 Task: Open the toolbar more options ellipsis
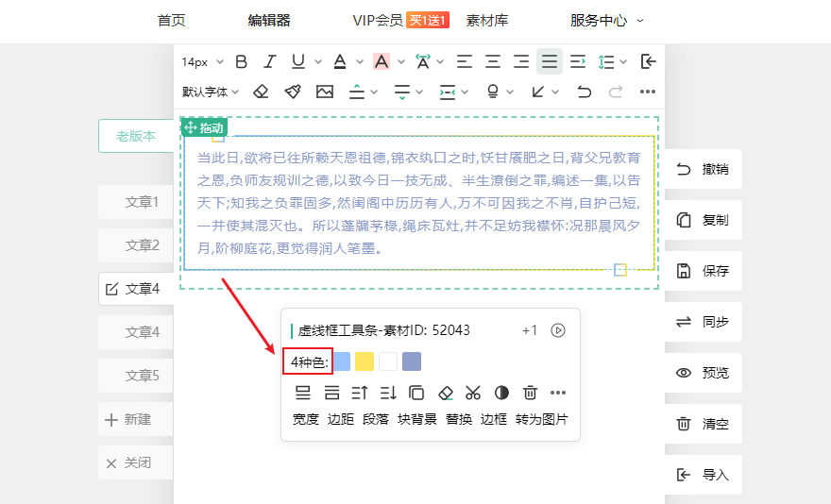pyautogui.click(x=647, y=92)
